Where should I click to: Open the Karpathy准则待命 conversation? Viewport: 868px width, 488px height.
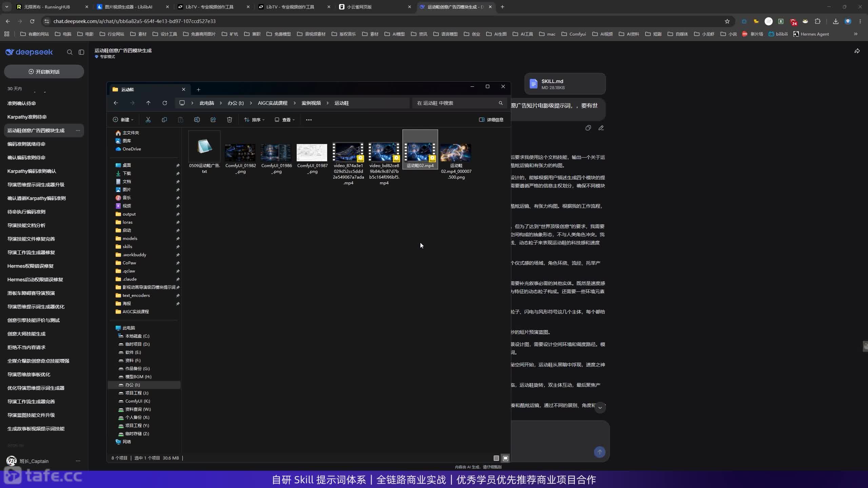coord(44,117)
